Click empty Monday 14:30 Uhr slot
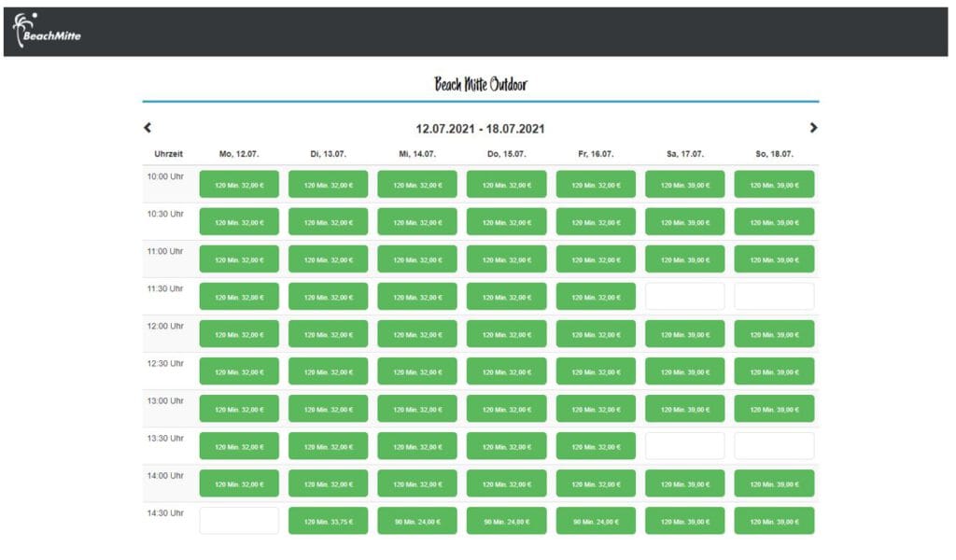This screenshot has width=956, height=560. [239, 521]
